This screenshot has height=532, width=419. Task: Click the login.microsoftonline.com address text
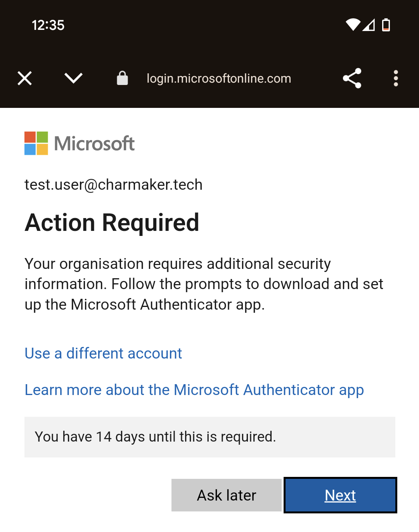coord(219,78)
